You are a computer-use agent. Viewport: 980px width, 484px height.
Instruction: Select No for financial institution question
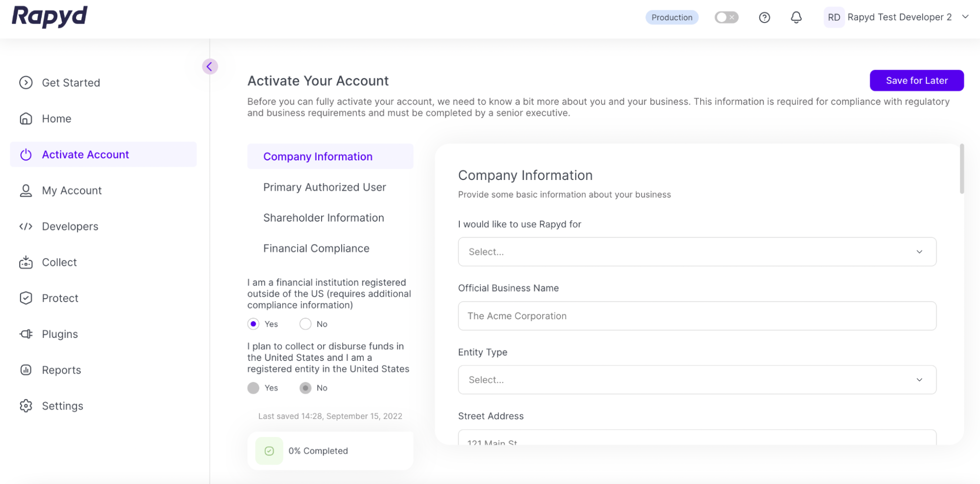tap(305, 324)
